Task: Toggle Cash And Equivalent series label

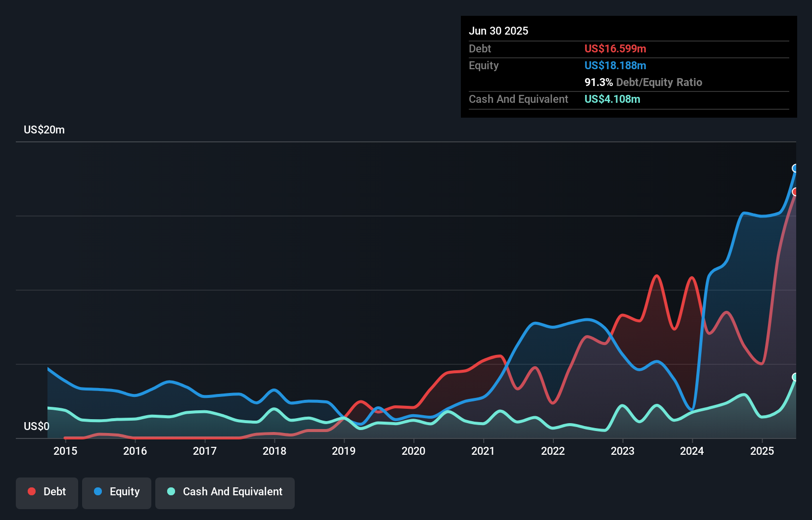Action: [x=232, y=491]
